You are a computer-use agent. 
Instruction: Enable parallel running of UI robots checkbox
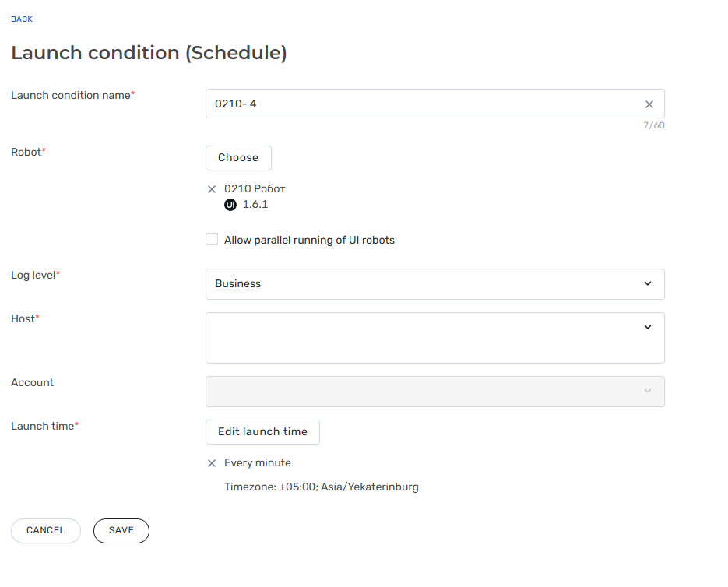212,239
